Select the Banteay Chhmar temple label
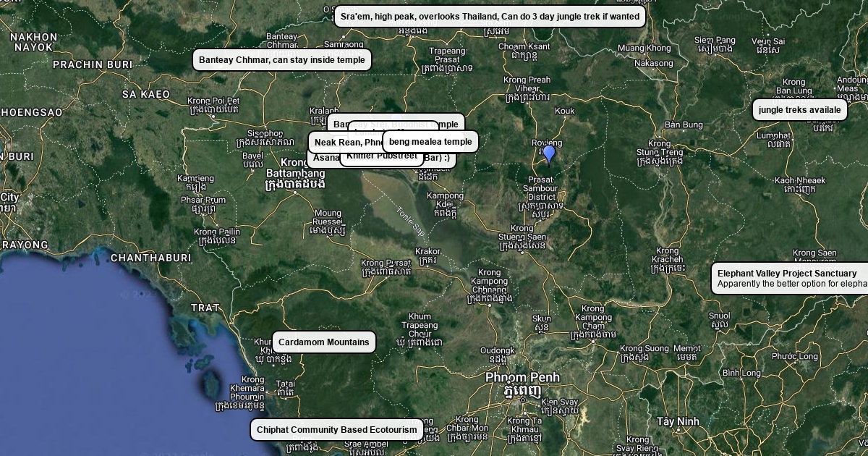 [x=281, y=60]
